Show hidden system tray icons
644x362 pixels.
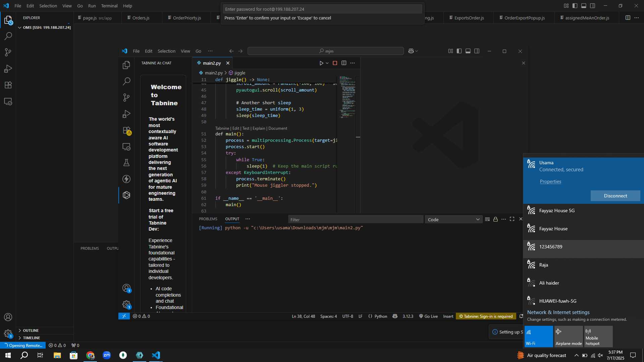576,355
